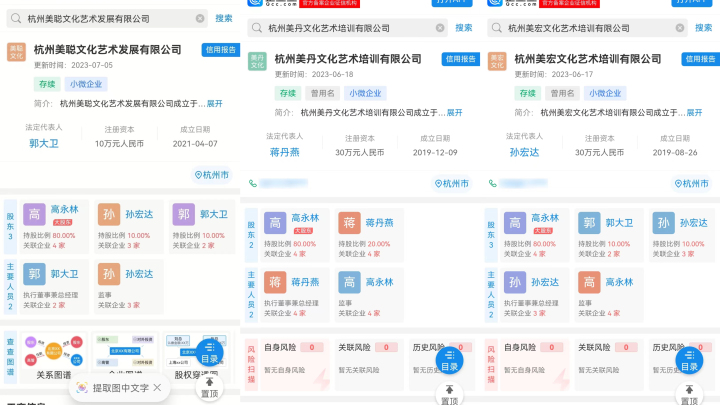Click 搜索 next to 杭州美聪 search field
Image resolution: width=720 pixels, height=405 pixels.
tap(224, 18)
